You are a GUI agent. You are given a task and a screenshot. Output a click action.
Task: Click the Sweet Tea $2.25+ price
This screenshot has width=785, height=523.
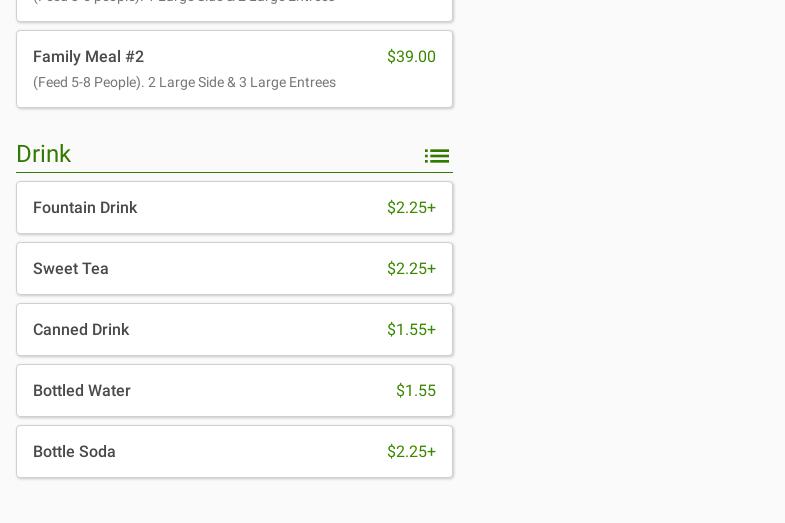coord(411,269)
